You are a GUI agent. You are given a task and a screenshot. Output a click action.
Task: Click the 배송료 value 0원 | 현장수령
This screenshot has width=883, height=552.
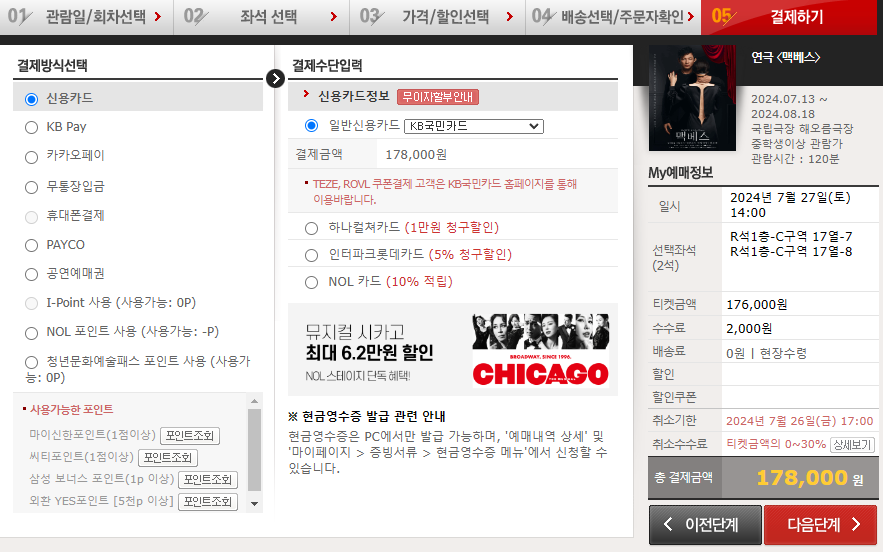coord(766,353)
